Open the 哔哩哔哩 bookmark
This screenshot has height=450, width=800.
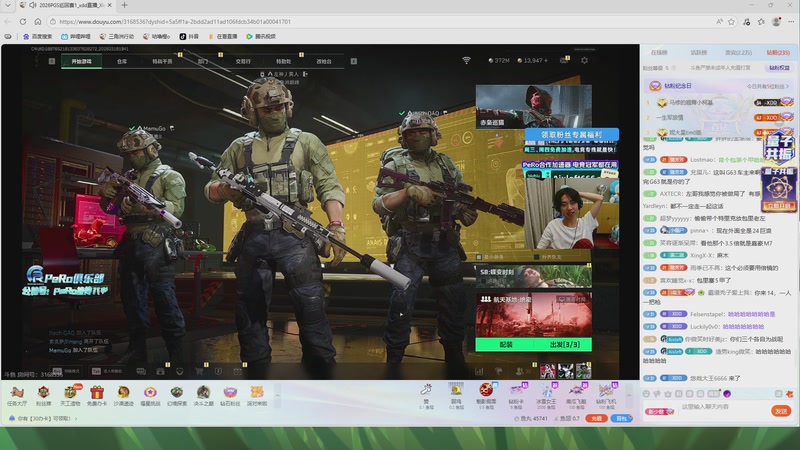[76, 36]
